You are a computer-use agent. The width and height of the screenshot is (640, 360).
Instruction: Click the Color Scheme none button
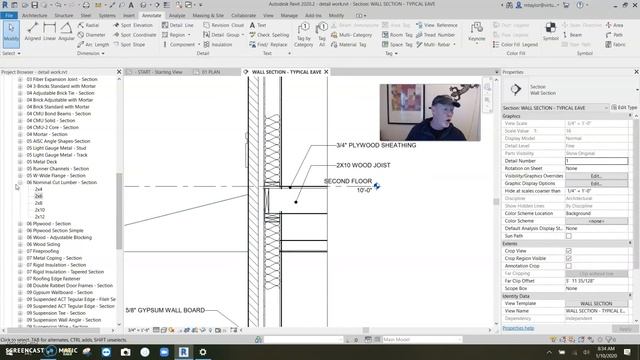point(596,221)
